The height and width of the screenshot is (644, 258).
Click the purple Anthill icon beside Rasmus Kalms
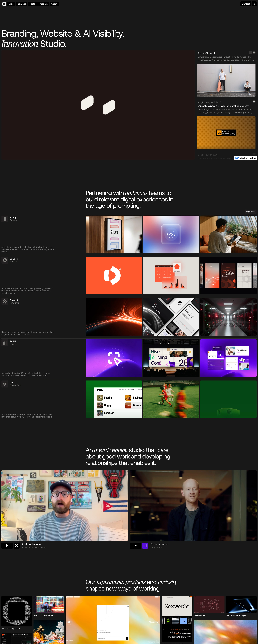145,546
